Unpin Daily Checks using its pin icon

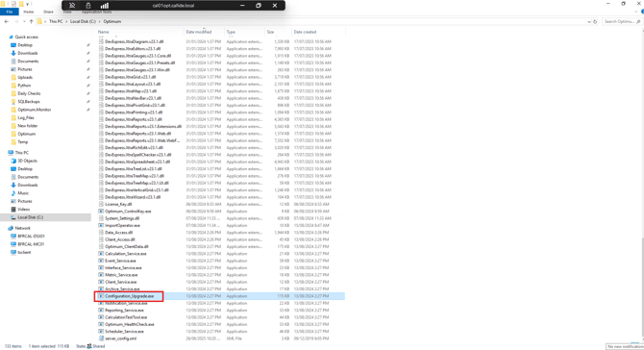[87, 93]
